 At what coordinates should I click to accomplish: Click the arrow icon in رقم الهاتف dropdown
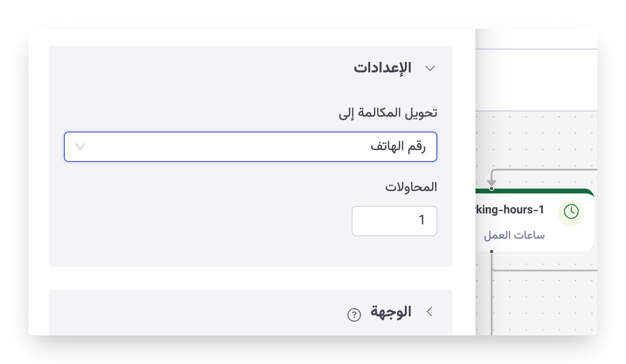tap(80, 147)
